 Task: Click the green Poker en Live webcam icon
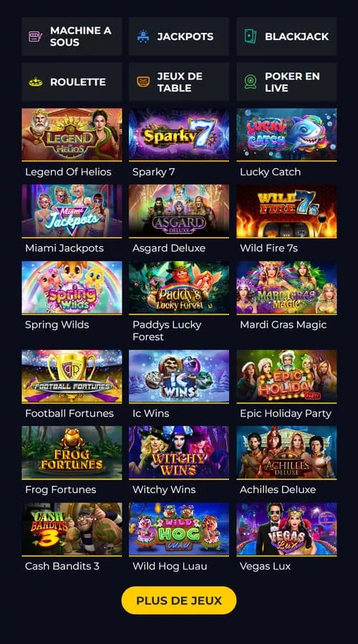pyautogui.click(x=251, y=82)
